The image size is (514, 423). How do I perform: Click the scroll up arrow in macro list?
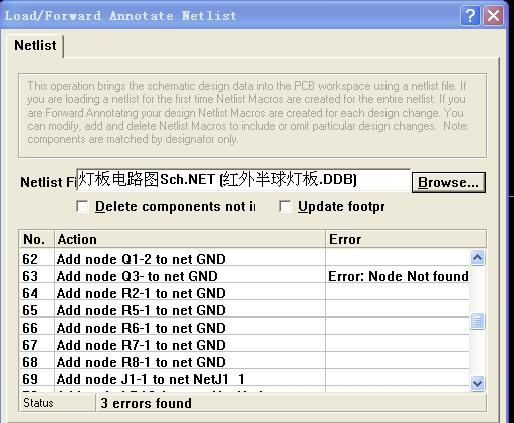(478, 257)
